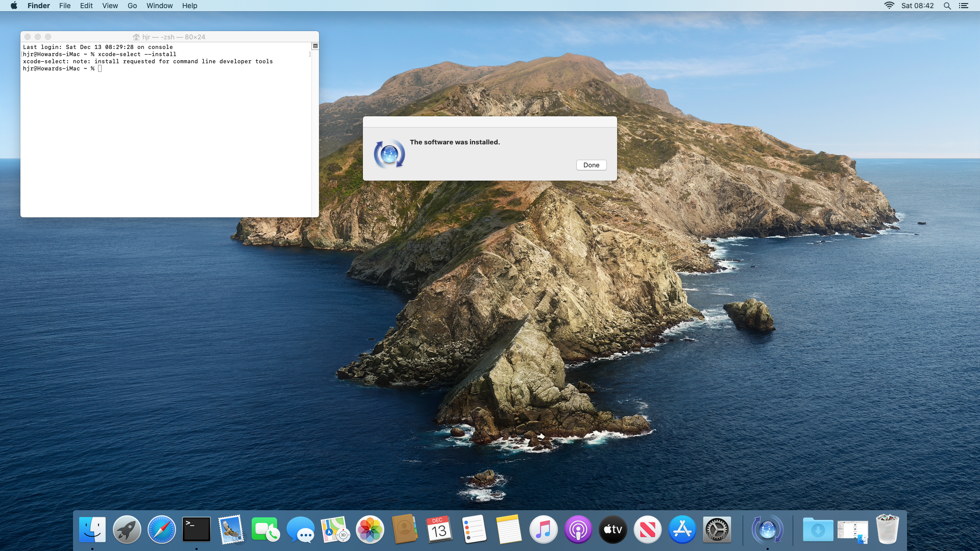Open Music app in Dock

(543, 530)
